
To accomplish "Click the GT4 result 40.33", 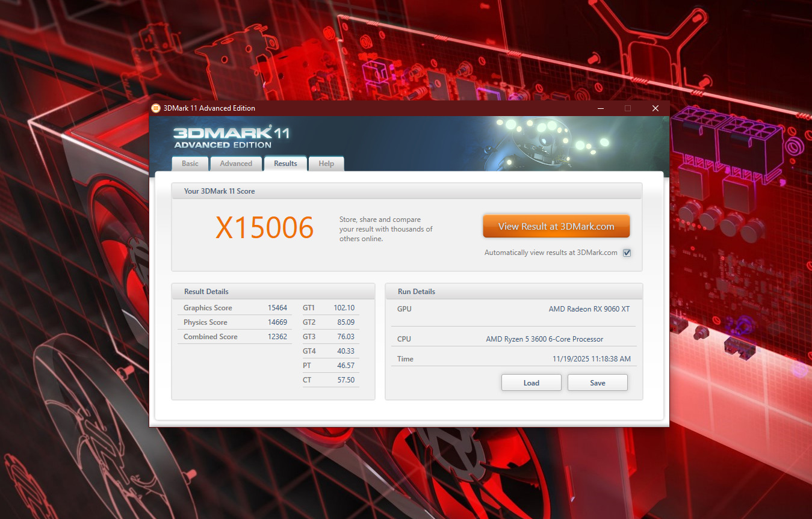I will click(346, 351).
